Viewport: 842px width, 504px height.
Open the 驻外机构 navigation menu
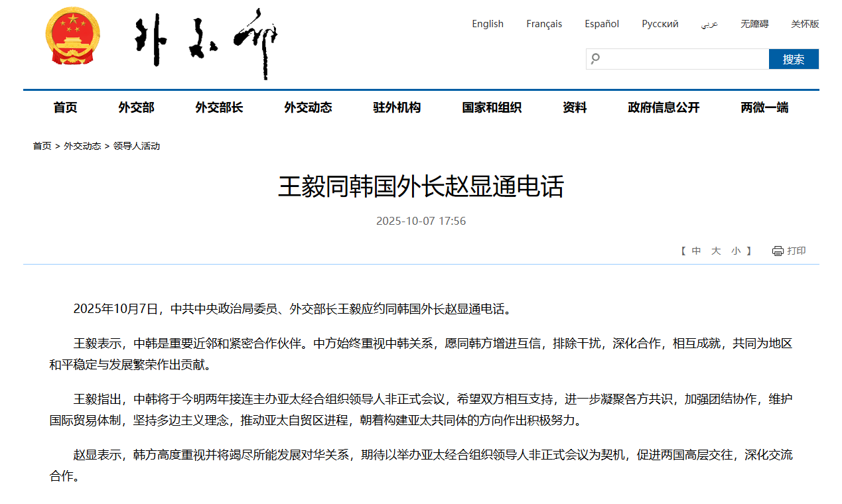point(397,107)
